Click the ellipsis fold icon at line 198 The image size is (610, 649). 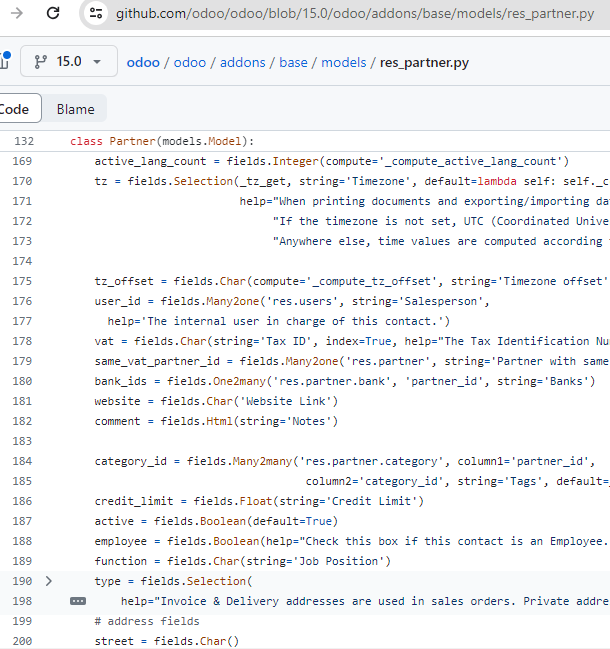coord(78,601)
